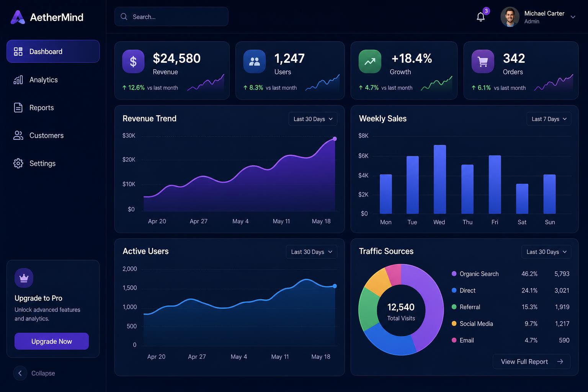Focus the Search input field
The width and height of the screenshot is (588, 392).
tap(171, 16)
